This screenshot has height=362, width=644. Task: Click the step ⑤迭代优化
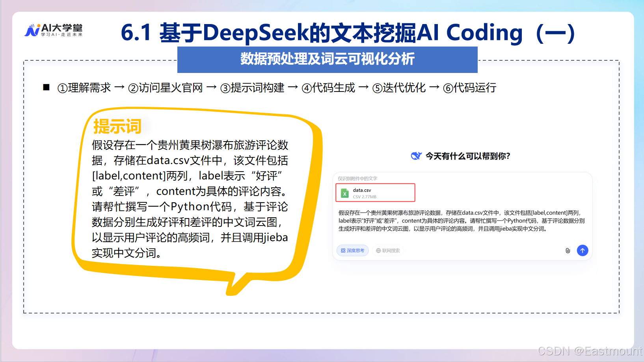click(x=399, y=88)
